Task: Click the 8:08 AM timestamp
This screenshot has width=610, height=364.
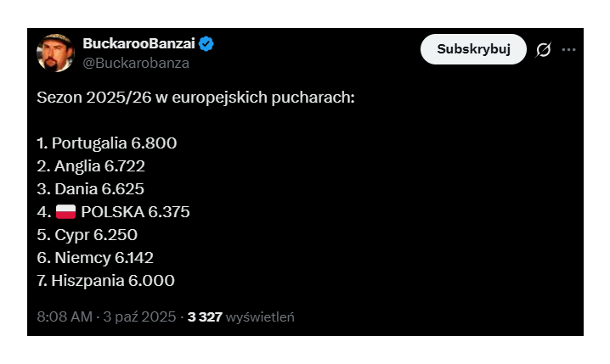Action: (x=64, y=317)
